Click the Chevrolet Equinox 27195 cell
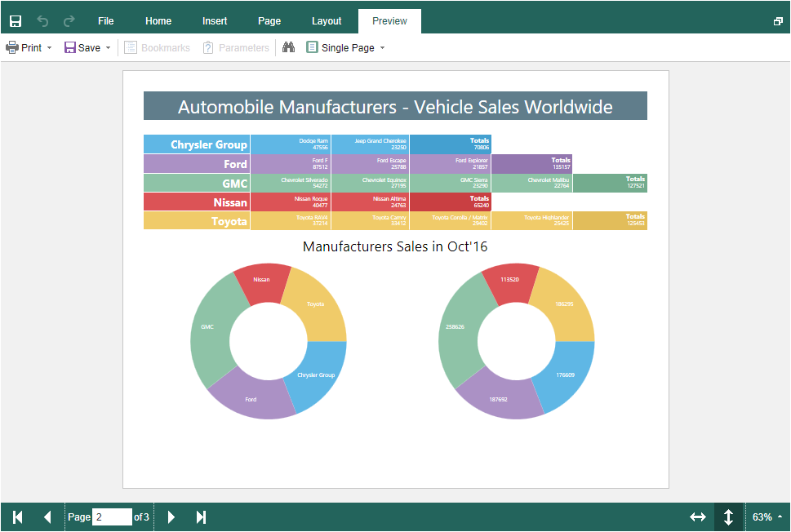Image resolution: width=791 pixels, height=532 pixels. (x=371, y=183)
